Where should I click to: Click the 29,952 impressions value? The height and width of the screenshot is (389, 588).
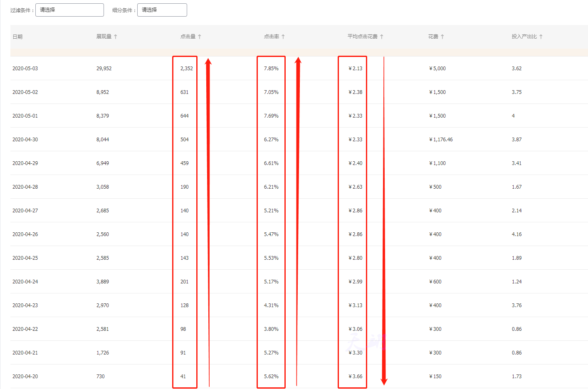(x=104, y=69)
